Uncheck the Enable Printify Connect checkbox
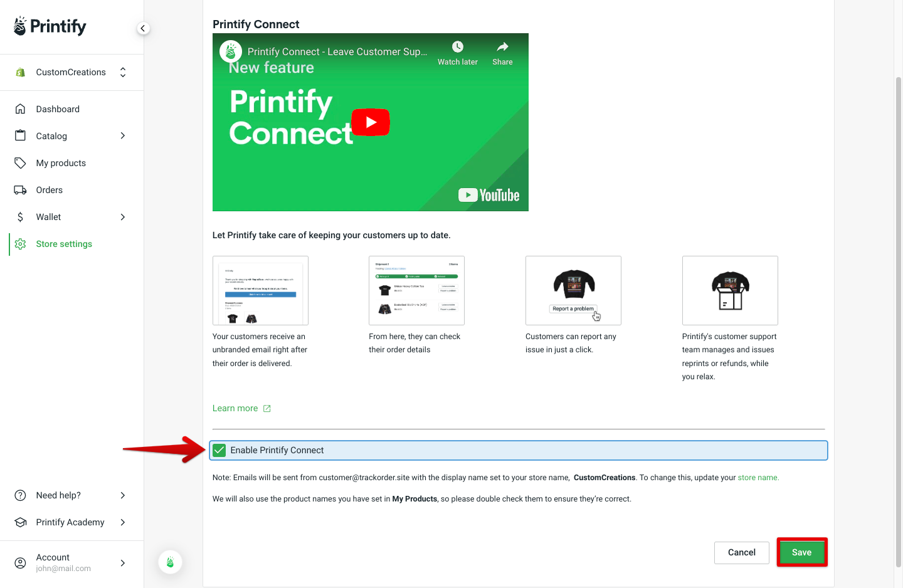 [219, 450]
